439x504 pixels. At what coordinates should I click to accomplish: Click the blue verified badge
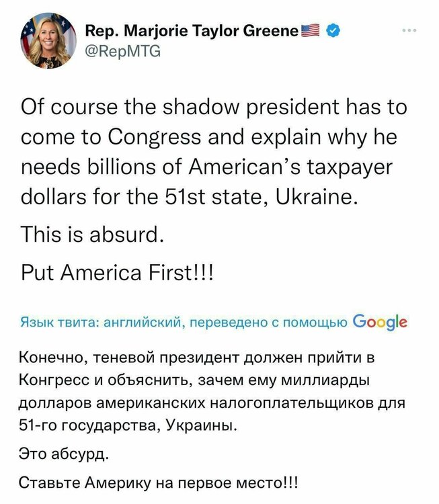click(x=331, y=30)
